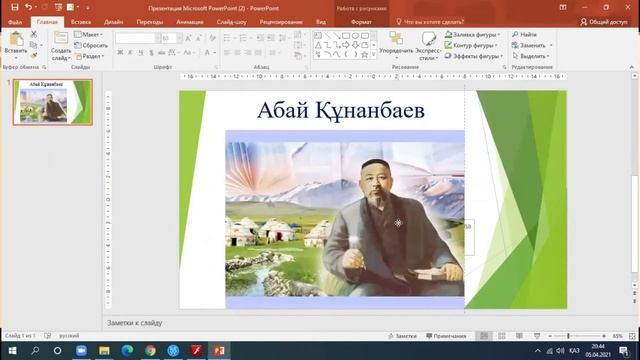640x360 pixels.
Task: Toggle text shadow (S) formatting
Action: tap(151, 53)
